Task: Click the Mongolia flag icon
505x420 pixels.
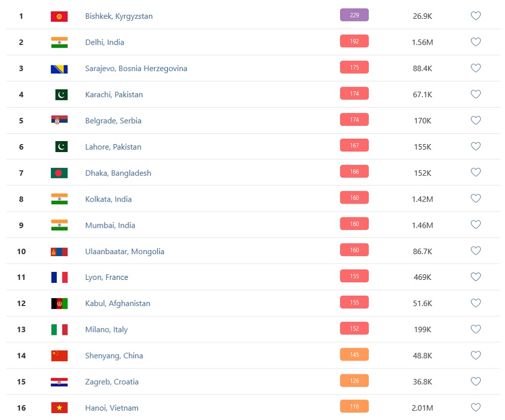Action: click(x=59, y=252)
